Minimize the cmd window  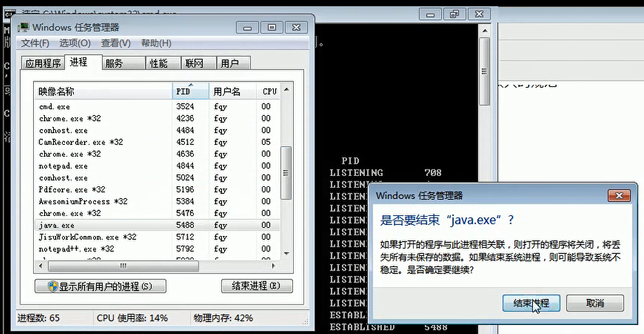(430, 14)
